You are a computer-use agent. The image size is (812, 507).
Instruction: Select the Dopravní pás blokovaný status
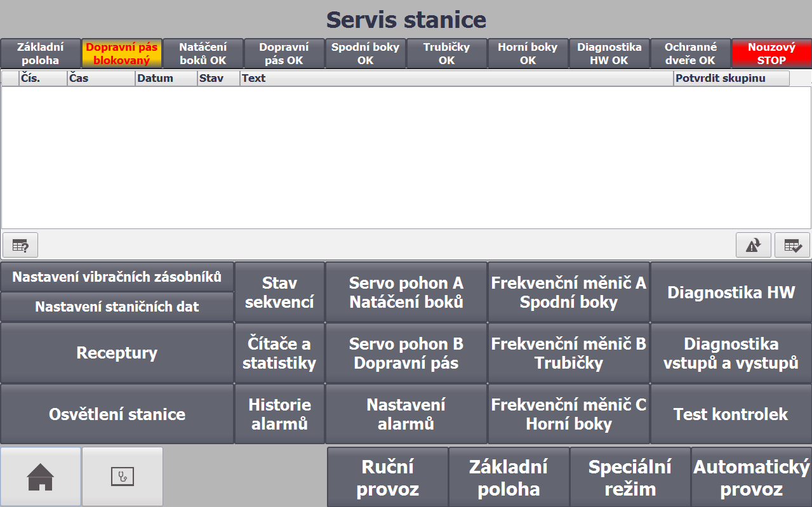click(x=122, y=54)
